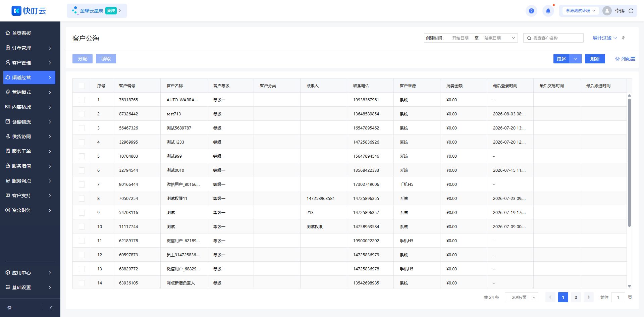Image resolution: width=644 pixels, height=317 pixels.
Task: Expand the 订单管理 chevron
Action: tap(50, 48)
